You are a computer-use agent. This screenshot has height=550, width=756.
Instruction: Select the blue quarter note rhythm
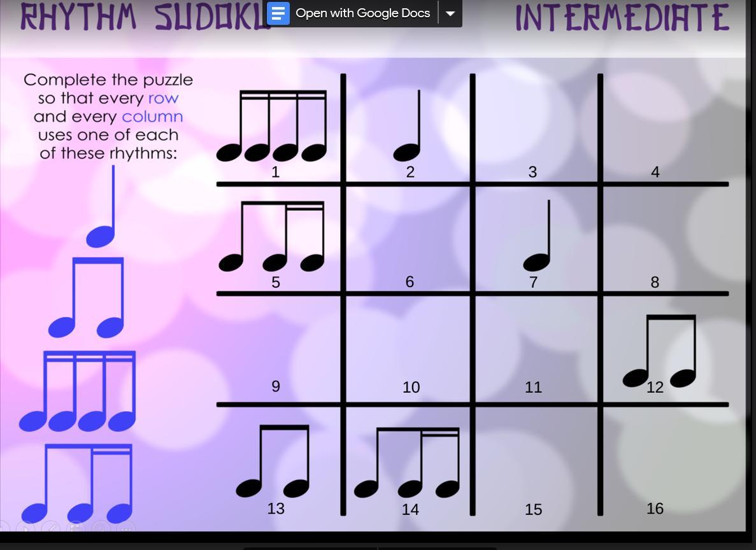[x=101, y=207]
